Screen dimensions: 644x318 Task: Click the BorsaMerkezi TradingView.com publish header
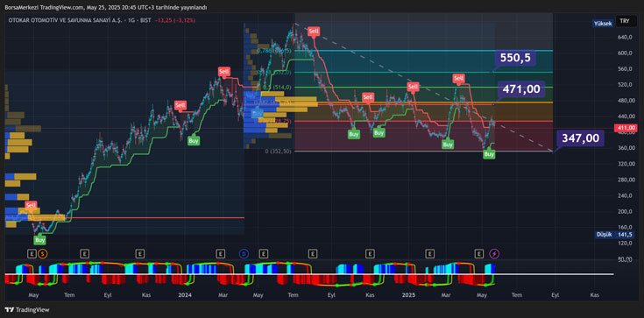click(x=106, y=7)
